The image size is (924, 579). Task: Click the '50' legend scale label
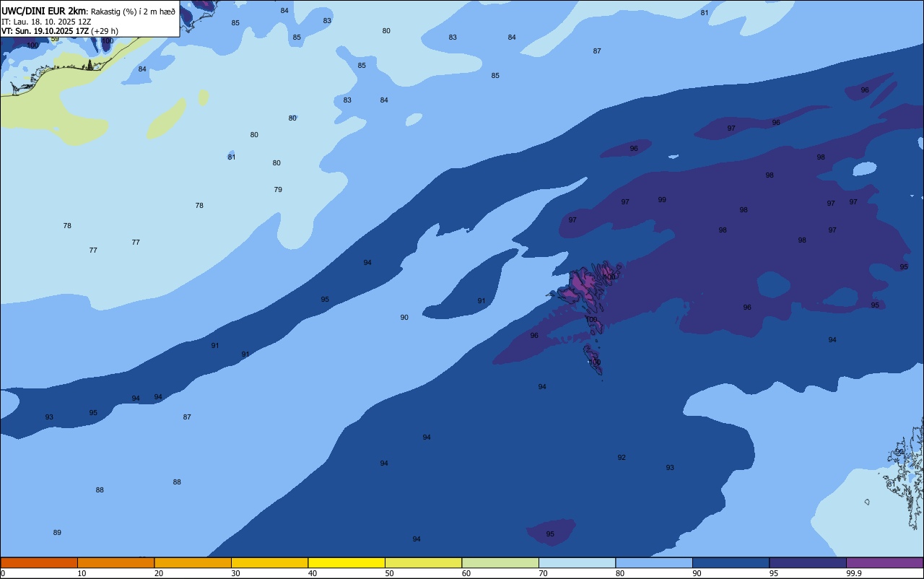[x=389, y=573]
